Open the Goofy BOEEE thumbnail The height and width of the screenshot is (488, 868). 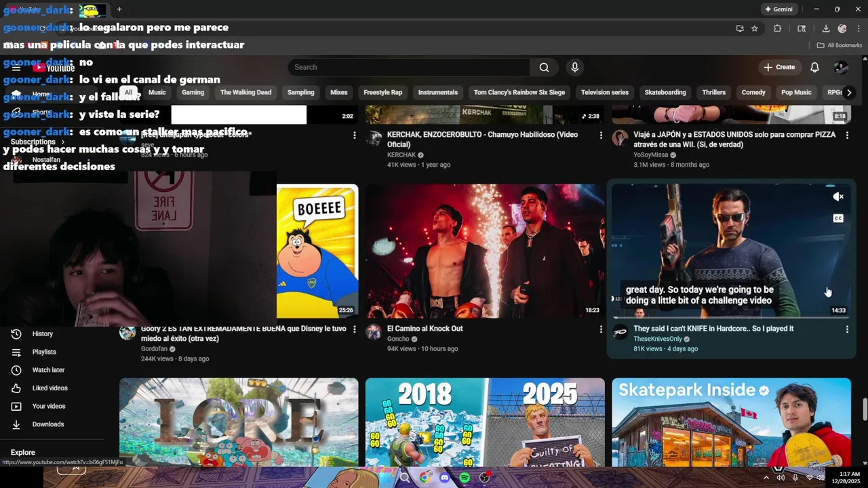click(x=317, y=251)
